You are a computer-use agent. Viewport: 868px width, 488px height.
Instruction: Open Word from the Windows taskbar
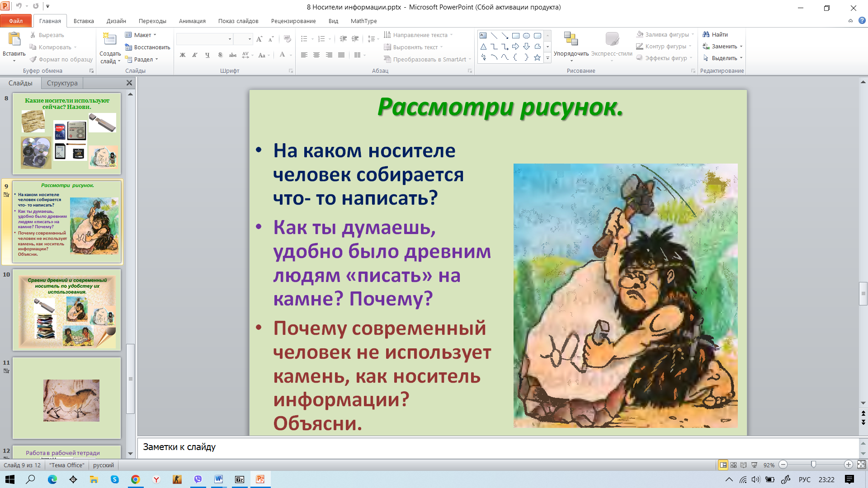point(218,479)
